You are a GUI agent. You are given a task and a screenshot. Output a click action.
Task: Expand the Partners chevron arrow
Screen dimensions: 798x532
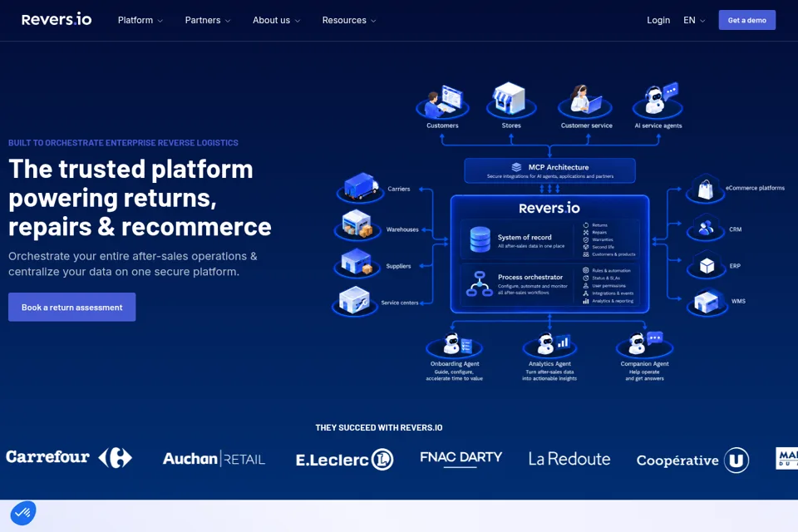[x=228, y=21]
